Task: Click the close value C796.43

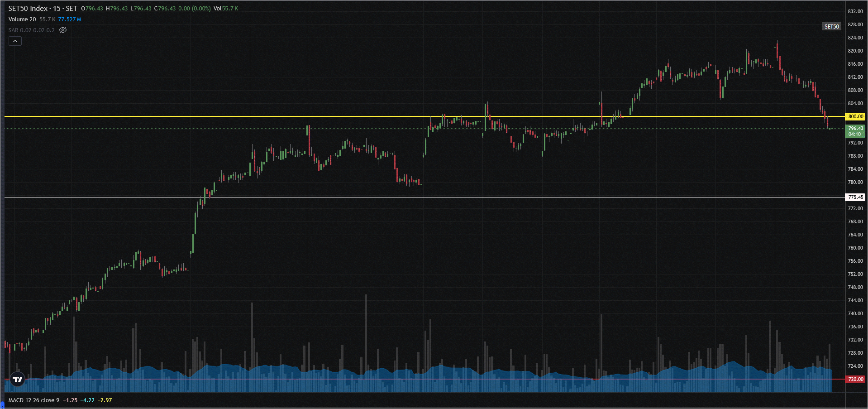Action: (x=165, y=9)
